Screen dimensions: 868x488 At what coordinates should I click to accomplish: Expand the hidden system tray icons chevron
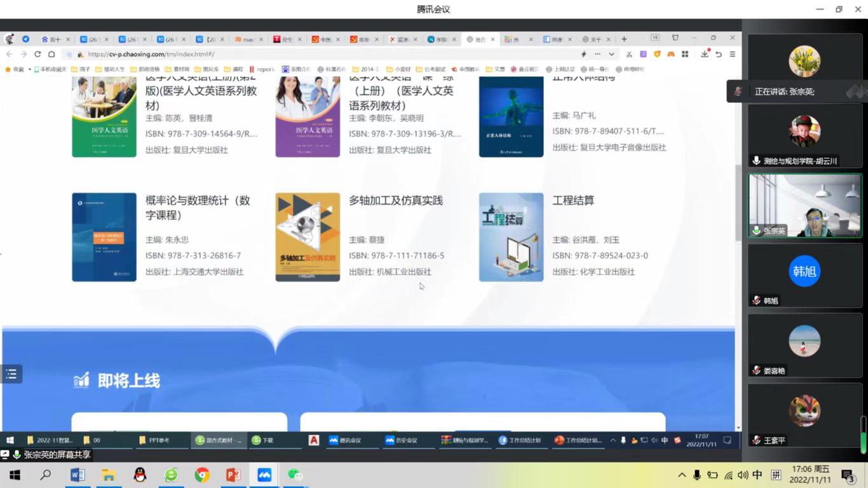(x=682, y=475)
